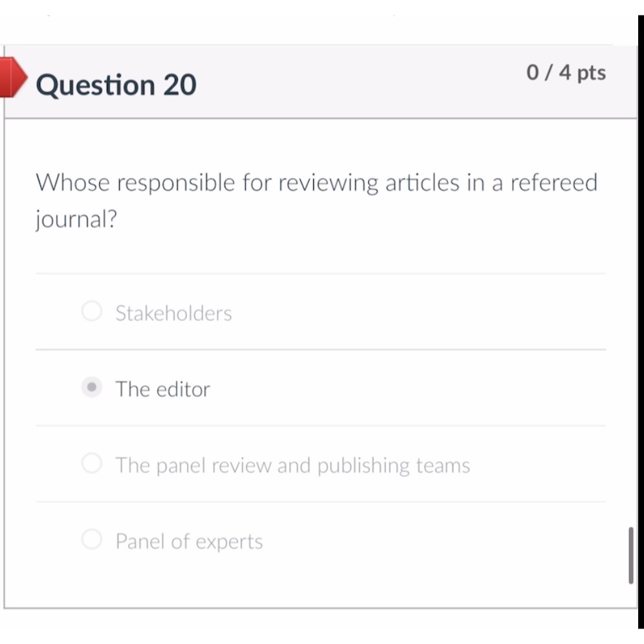Screen dimensions: 644x644
Task: Click the Panel of experts answer text
Action: [x=188, y=541]
